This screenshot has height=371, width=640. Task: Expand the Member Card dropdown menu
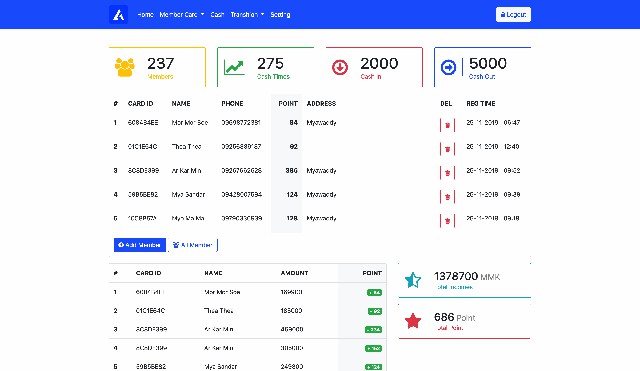pos(182,14)
